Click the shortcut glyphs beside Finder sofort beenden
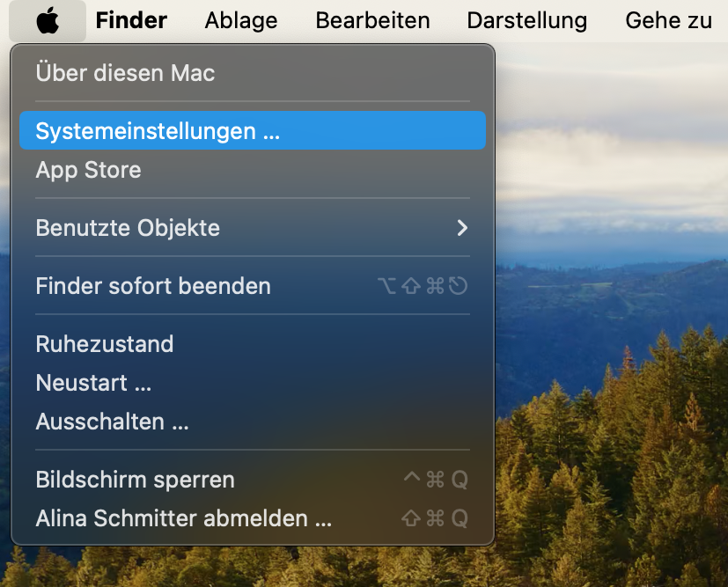The width and height of the screenshot is (728, 587). point(422,286)
